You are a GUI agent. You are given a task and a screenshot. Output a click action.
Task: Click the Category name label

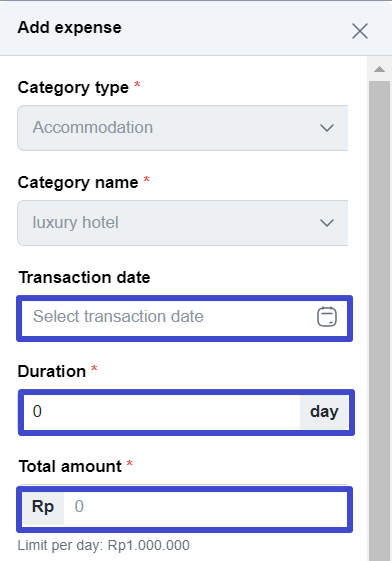click(78, 183)
